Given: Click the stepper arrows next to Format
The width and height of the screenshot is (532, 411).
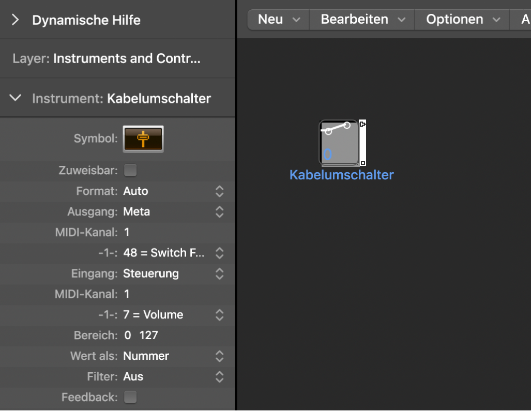Looking at the screenshot, I should 219,191.
